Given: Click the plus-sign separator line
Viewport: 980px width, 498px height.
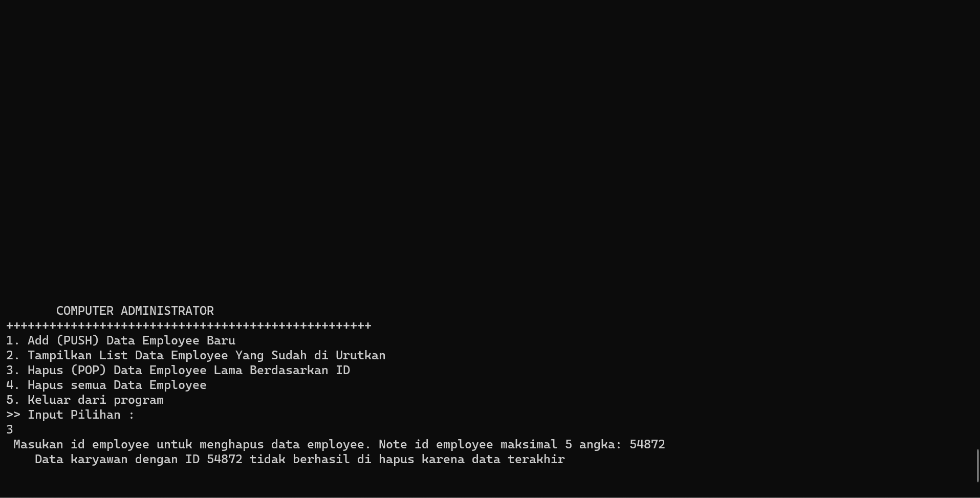Looking at the screenshot, I should 189,326.
